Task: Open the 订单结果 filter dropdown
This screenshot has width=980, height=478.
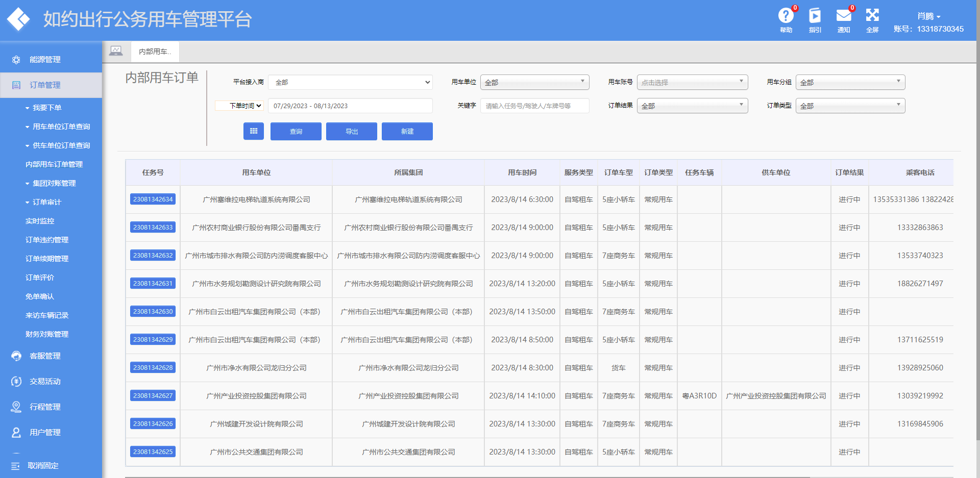Action: coord(692,106)
